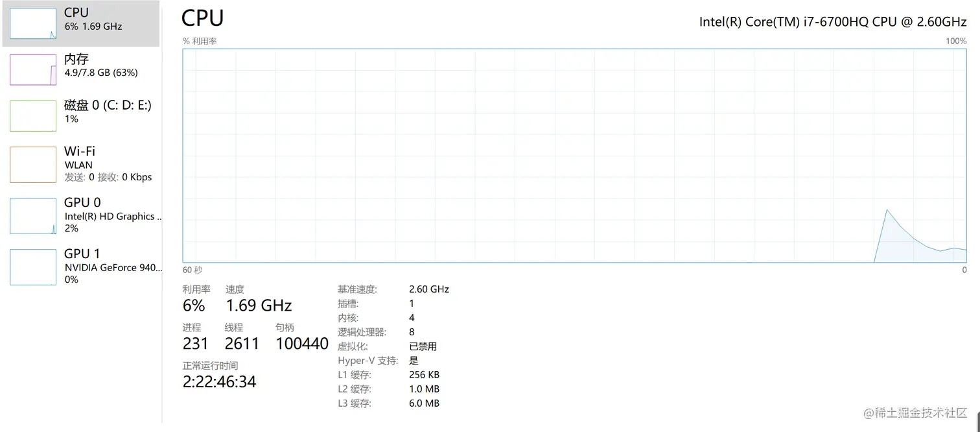Click the 插槽 label
This screenshot has width=980, height=432.
[348, 304]
